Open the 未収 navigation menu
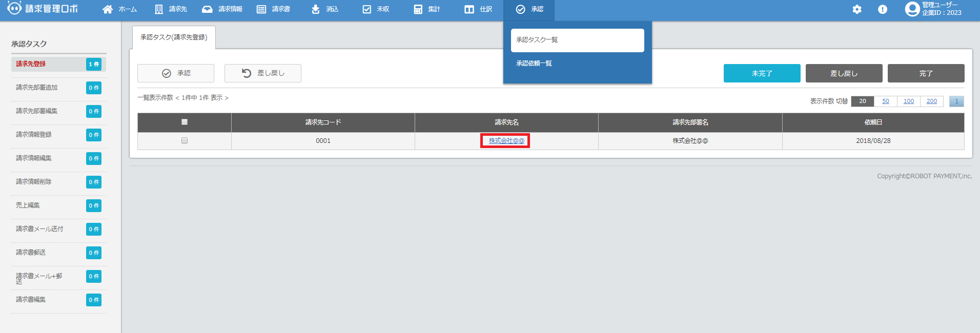This screenshot has width=980, height=333. click(x=376, y=9)
